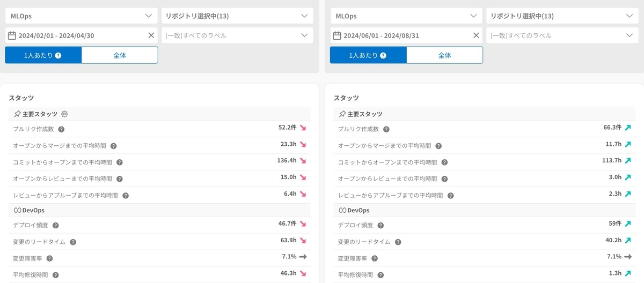Click the 2.3h value in right panel
Screen dimensions: 644x283
615,194
